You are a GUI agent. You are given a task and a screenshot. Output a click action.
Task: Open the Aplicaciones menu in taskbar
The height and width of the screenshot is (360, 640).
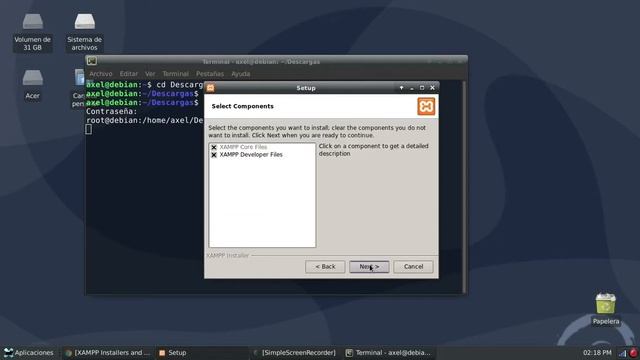[29, 353]
